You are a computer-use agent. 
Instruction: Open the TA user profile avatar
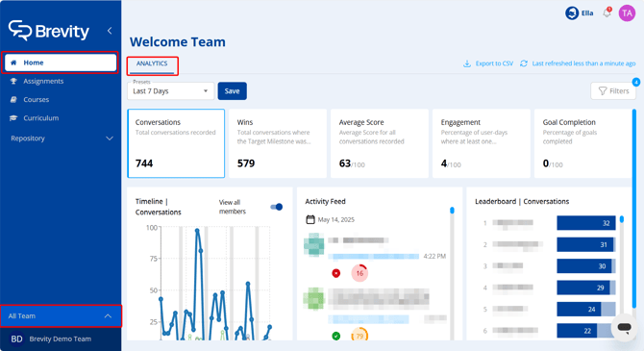point(627,13)
